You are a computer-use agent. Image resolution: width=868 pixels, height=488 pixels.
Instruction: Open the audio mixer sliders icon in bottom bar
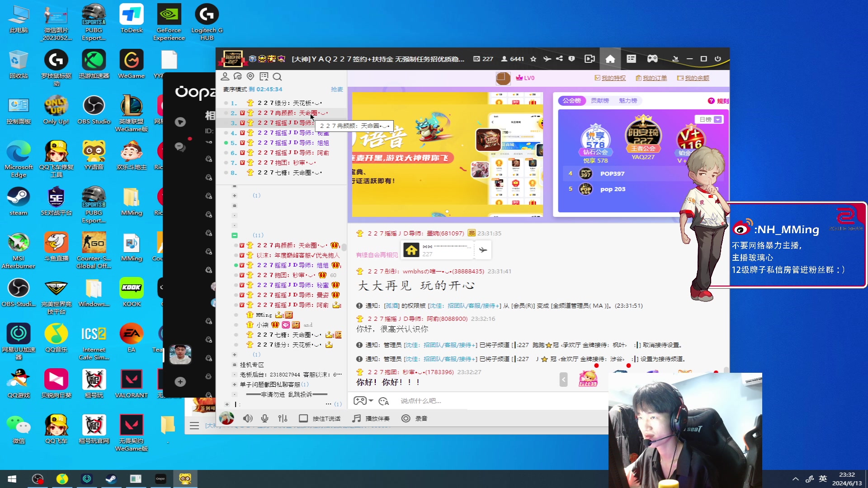283,418
